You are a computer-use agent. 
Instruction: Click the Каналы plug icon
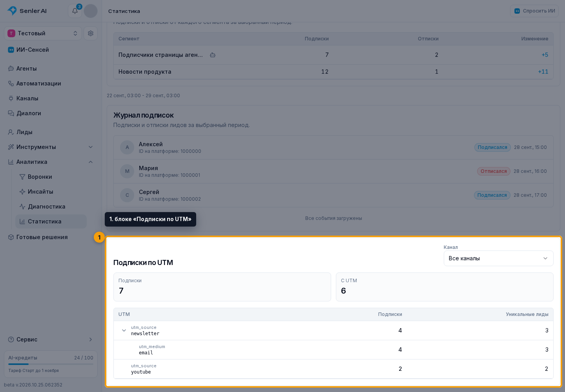pos(11,98)
